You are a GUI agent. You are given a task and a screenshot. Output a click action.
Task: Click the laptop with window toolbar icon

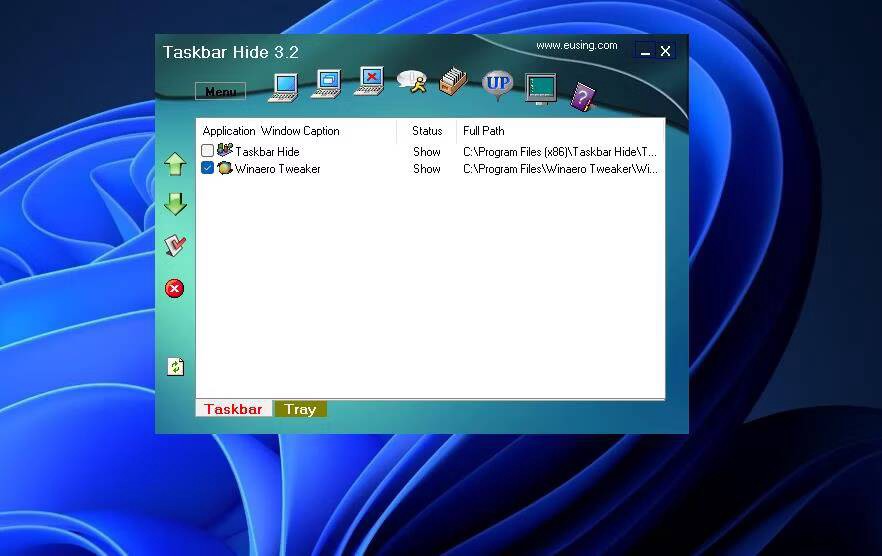(327, 84)
